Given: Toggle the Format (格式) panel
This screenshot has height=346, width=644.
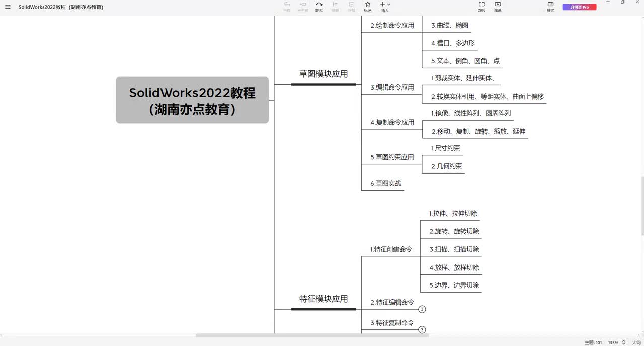Looking at the screenshot, I should (x=550, y=7).
